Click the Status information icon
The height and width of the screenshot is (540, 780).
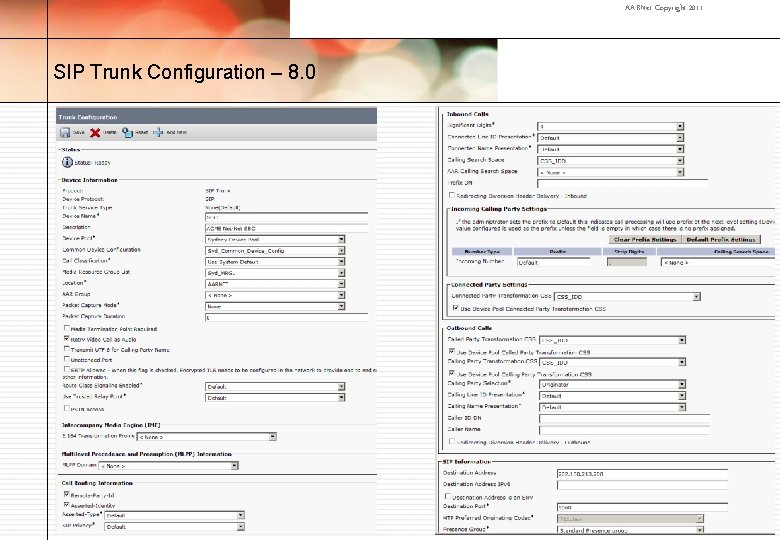[x=67, y=162]
